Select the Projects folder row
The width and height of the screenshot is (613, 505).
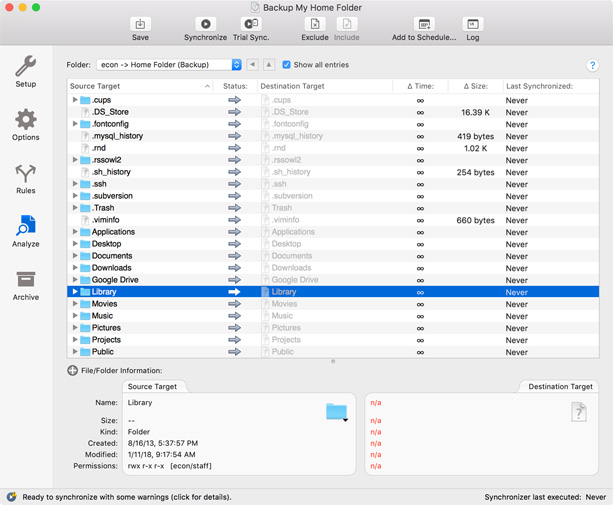(x=333, y=340)
